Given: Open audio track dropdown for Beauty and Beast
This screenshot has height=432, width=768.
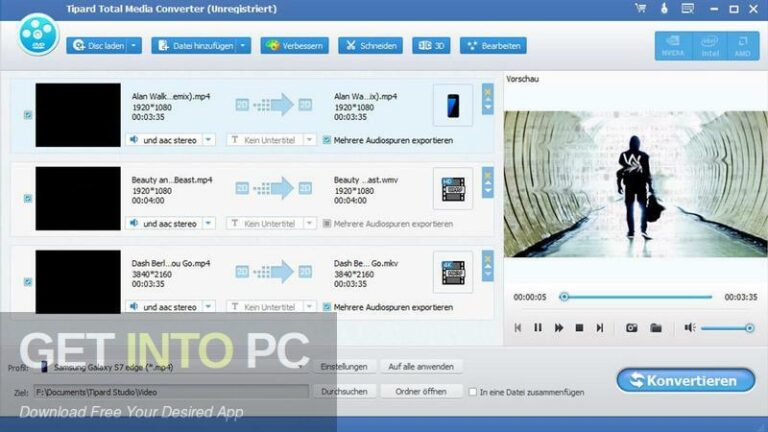Looking at the screenshot, I should pos(208,224).
